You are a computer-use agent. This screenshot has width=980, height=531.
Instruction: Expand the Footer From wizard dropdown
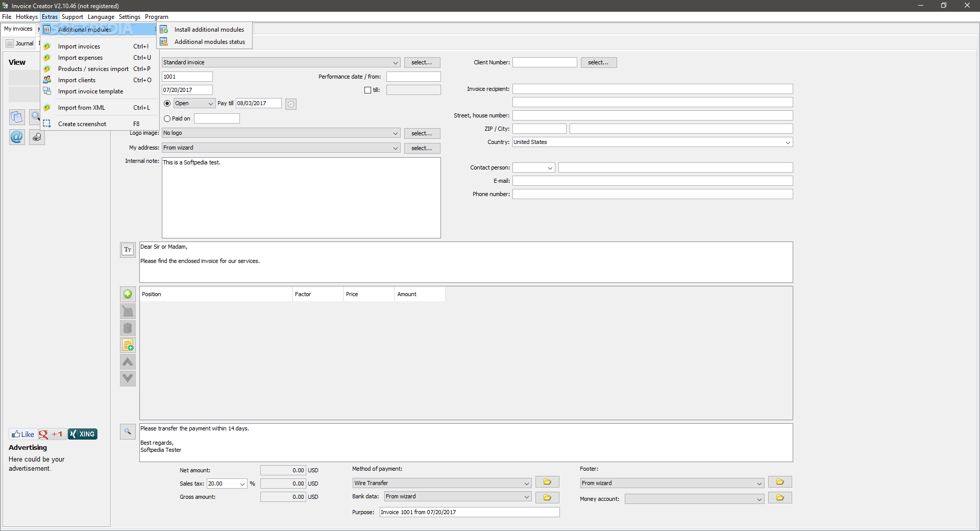pos(759,484)
